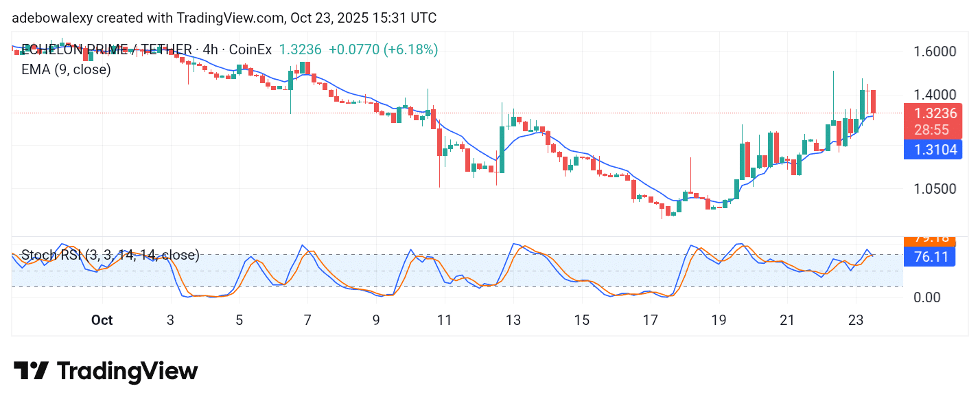Click the 13 date label on time axis
This screenshot has width=980, height=406.
[513, 320]
